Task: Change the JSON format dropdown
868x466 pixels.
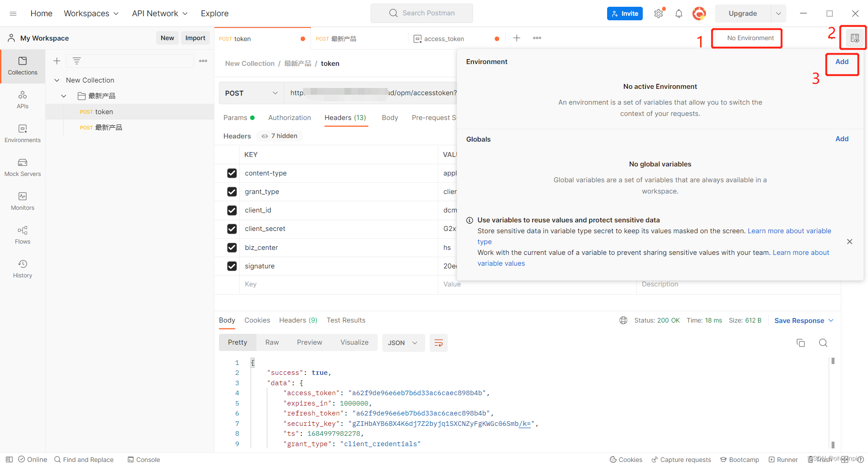Action: coord(403,343)
